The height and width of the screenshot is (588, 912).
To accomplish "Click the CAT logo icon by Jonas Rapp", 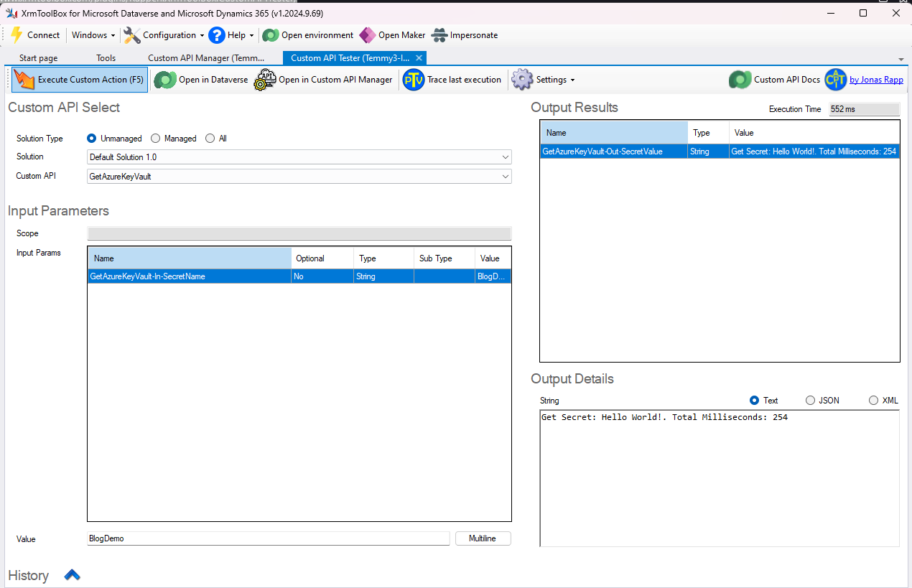I will (x=836, y=80).
